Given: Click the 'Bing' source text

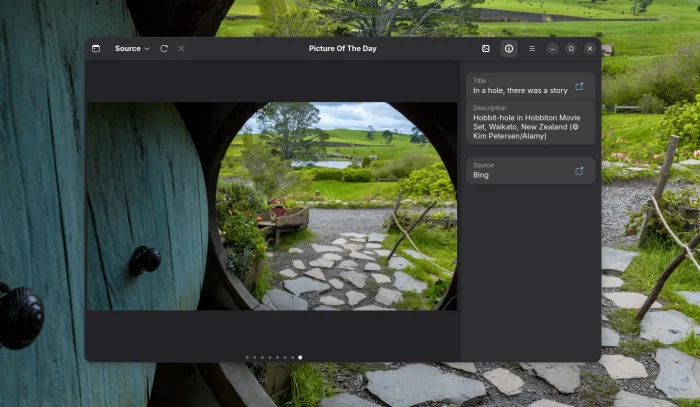Looking at the screenshot, I should [x=481, y=175].
